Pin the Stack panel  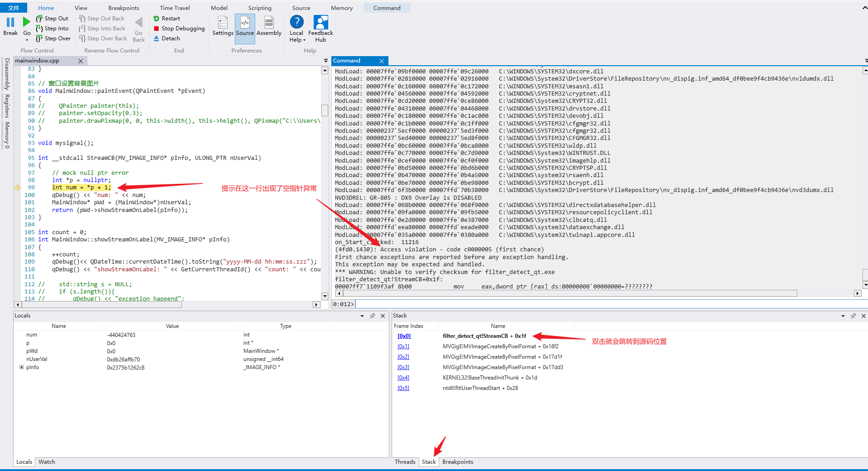pyautogui.click(x=853, y=316)
